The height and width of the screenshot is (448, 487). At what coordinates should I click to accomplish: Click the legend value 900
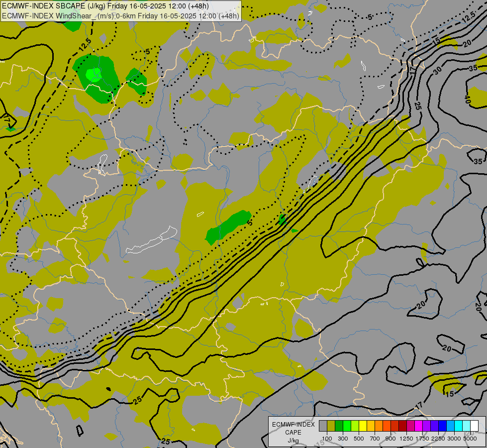coord(390,439)
